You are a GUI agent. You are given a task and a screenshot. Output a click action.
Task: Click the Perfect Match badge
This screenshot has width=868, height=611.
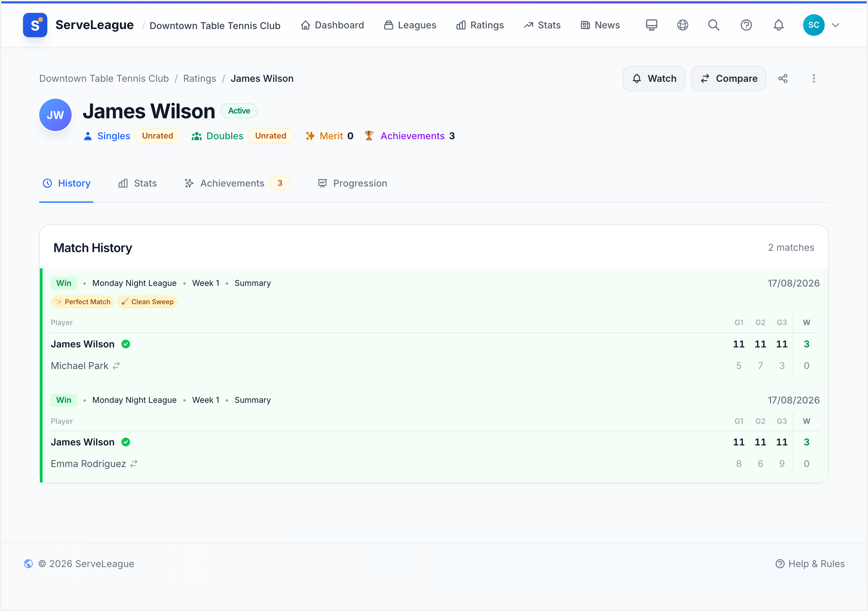[82, 302]
